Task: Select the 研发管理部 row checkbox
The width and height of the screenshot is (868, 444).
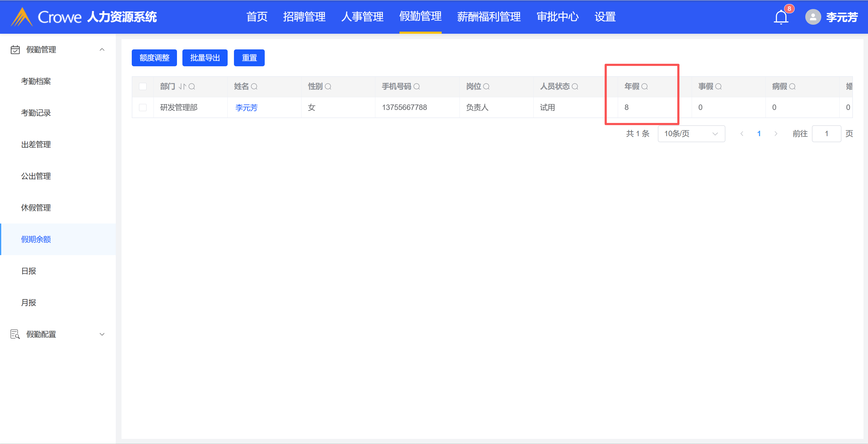Action: pos(143,107)
